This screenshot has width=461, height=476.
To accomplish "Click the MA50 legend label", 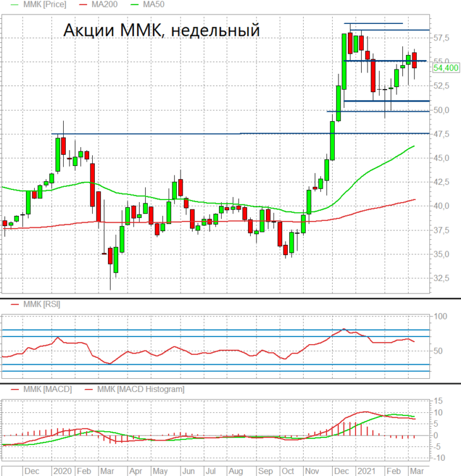I will pyautogui.click(x=153, y=4).
